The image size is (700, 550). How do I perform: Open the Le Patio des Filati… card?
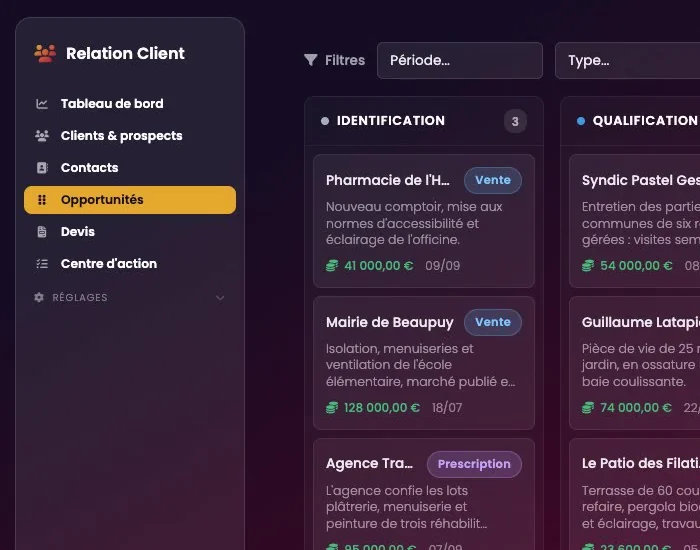635,494
